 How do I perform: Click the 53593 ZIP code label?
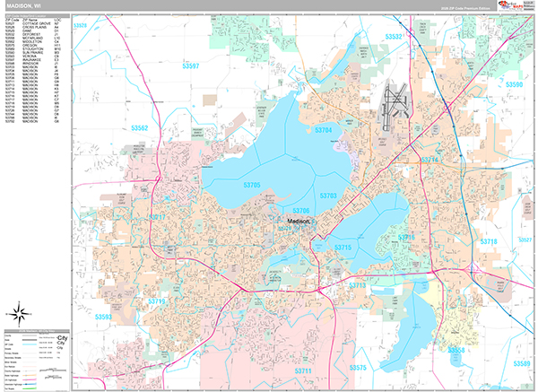pos(104,317)
